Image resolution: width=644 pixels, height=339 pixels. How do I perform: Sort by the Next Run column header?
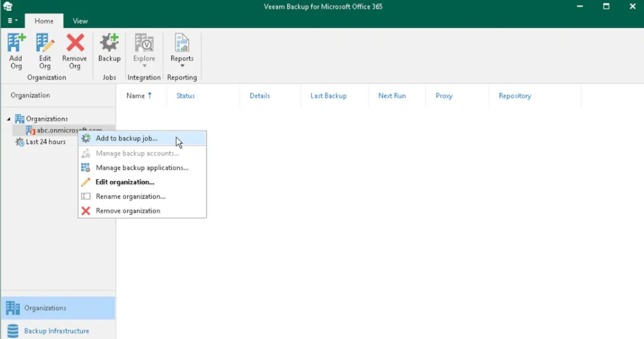click(397, 96)
